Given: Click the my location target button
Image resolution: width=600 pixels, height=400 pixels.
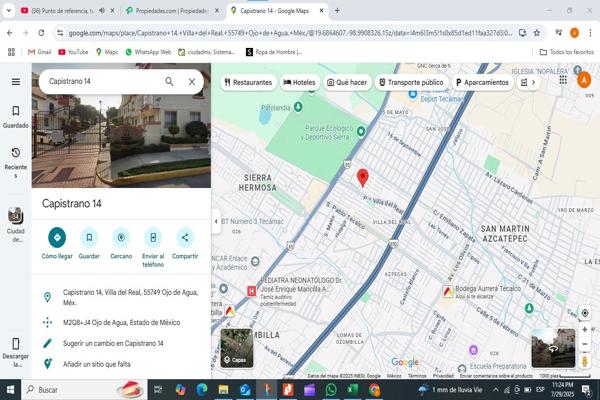Looking at the screenshot, I should [x=585, y=313].
